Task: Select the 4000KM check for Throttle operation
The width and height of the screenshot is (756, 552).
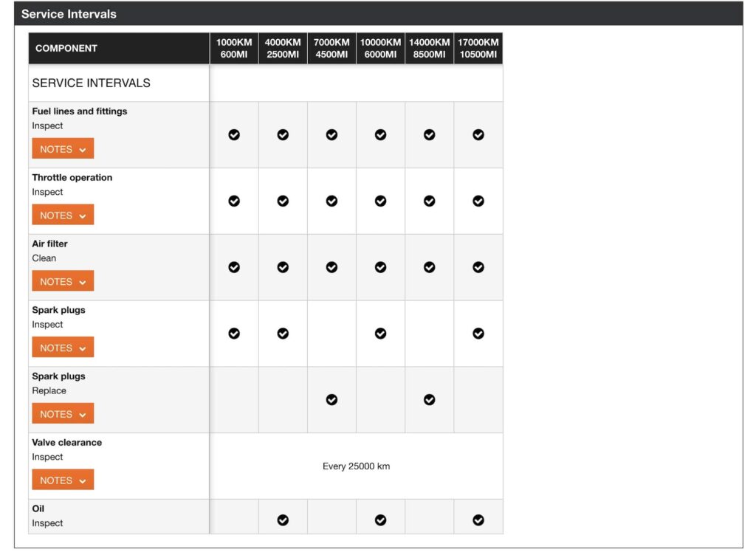Action: [x=283, y=201]
